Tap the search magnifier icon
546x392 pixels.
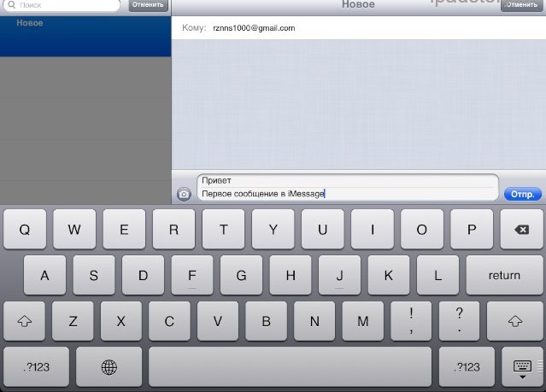[11, 5]
